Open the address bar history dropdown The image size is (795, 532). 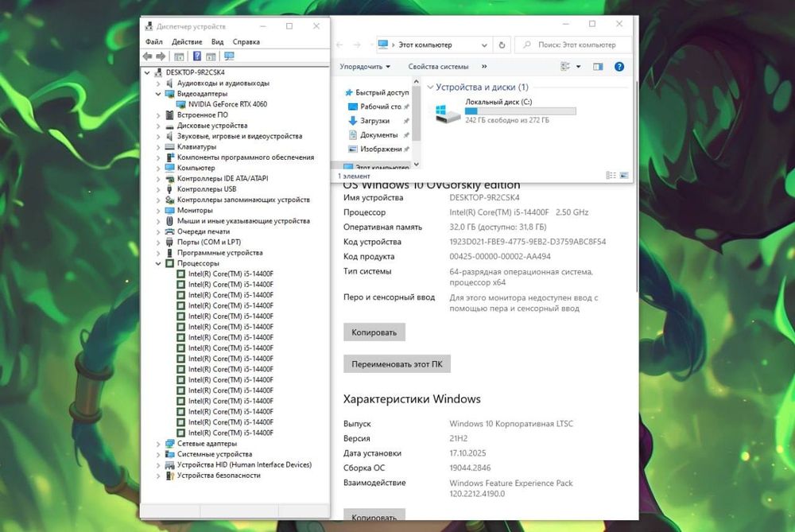click(484, 45)
